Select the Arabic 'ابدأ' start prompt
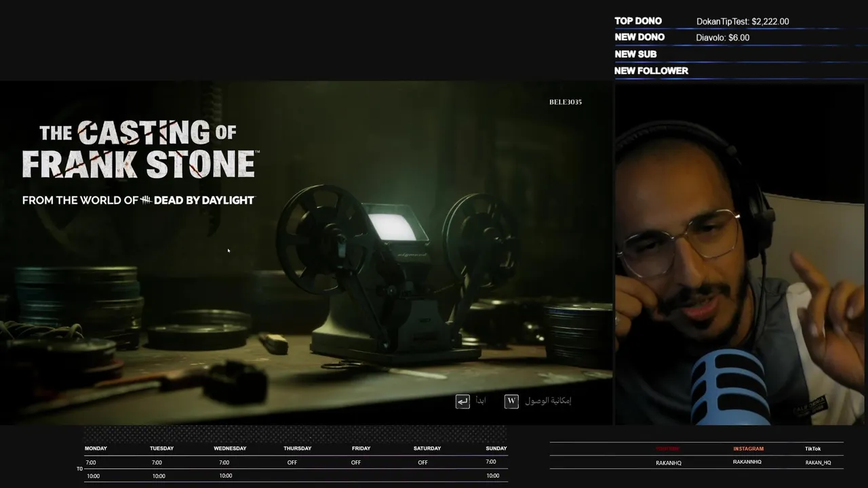Image resolution: width=868 pixels, height=488 pixels. (x=481, y=401)
